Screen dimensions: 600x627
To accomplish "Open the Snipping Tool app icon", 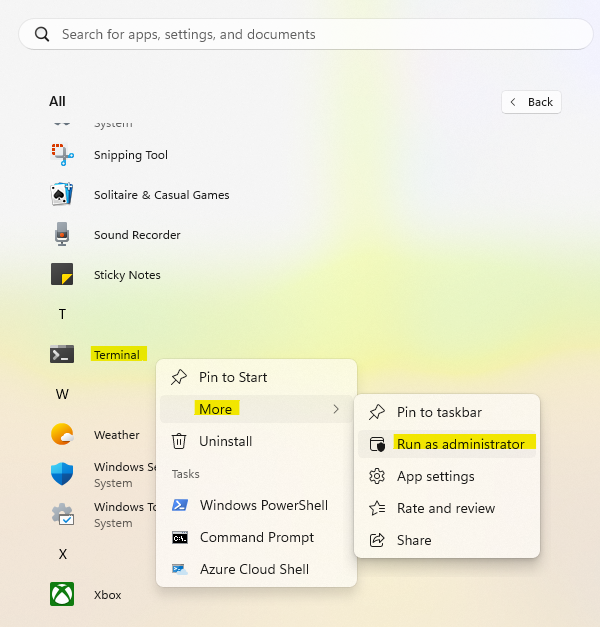I will click(x=62, y=155).
